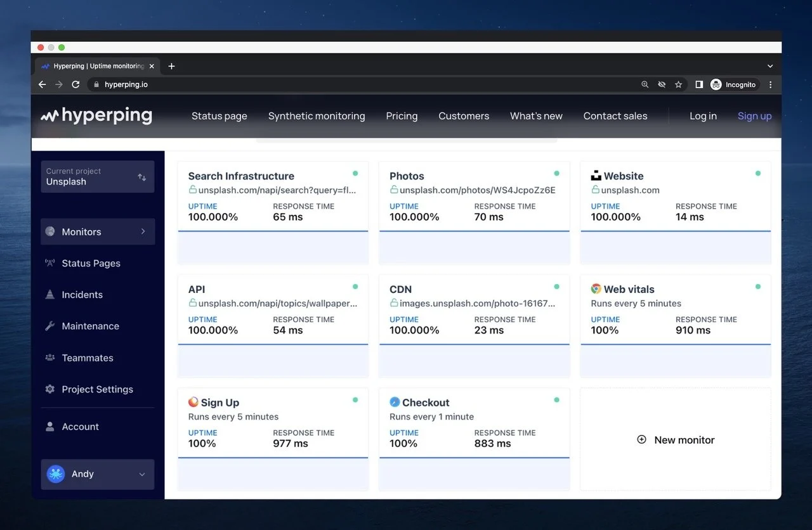812x530 pixels.
Task: Click the plus icon for New monitor
Action: click(641, 439)
